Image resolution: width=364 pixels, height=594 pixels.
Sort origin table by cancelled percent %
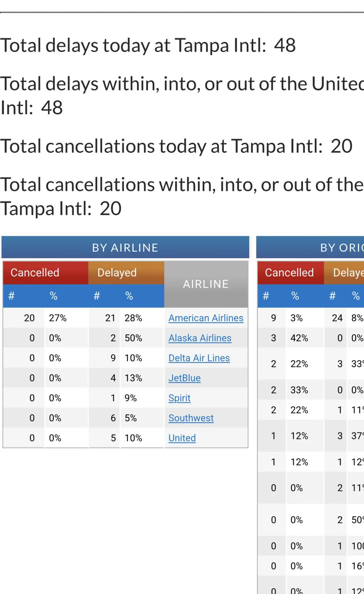(295, 296)
